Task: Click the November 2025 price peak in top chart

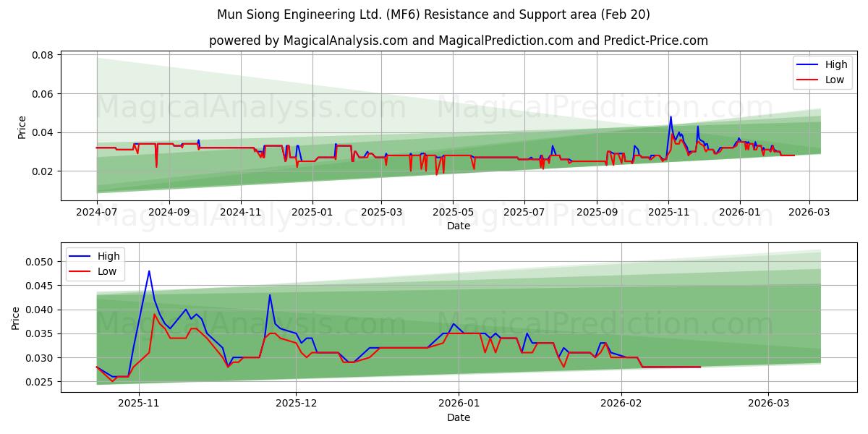Action: (x=671, y=117)
